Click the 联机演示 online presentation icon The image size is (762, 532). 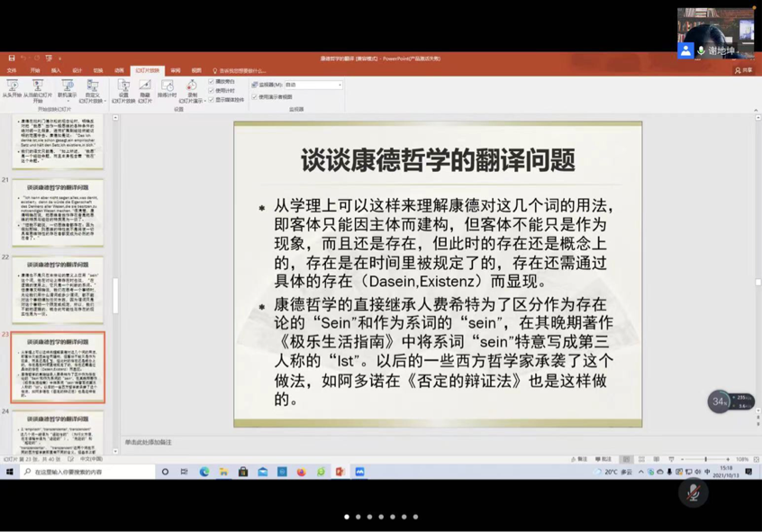(67, 88)
